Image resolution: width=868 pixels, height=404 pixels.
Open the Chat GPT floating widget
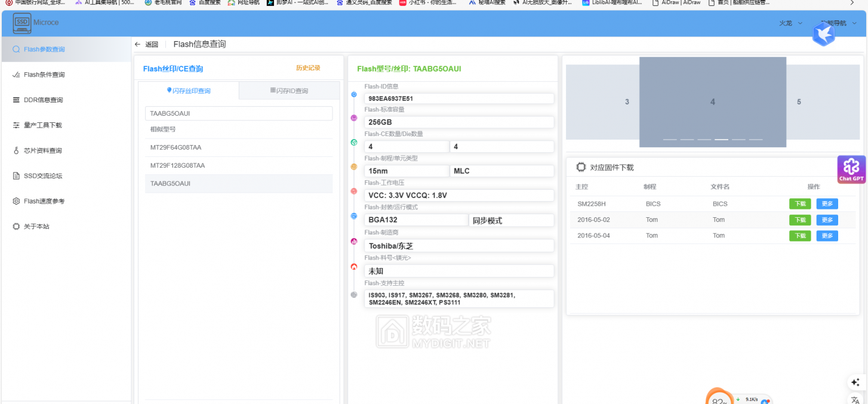[x=851, y=169]
